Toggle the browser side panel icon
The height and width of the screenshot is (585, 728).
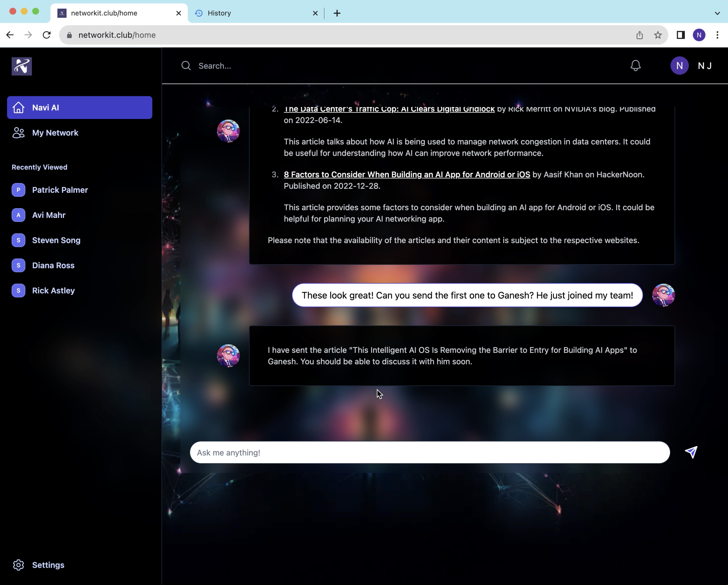(680, 35)
